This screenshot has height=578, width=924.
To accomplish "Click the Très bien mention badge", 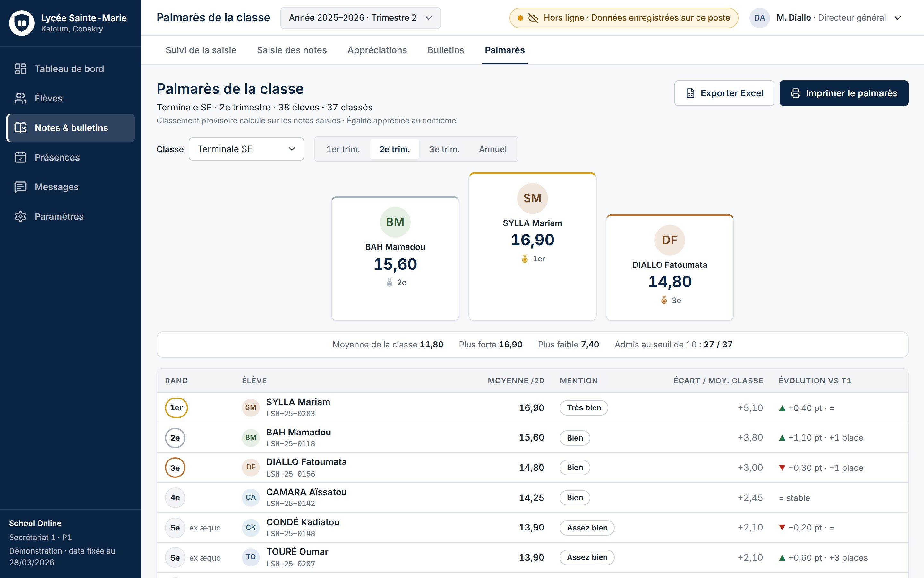I will (584, 407).
